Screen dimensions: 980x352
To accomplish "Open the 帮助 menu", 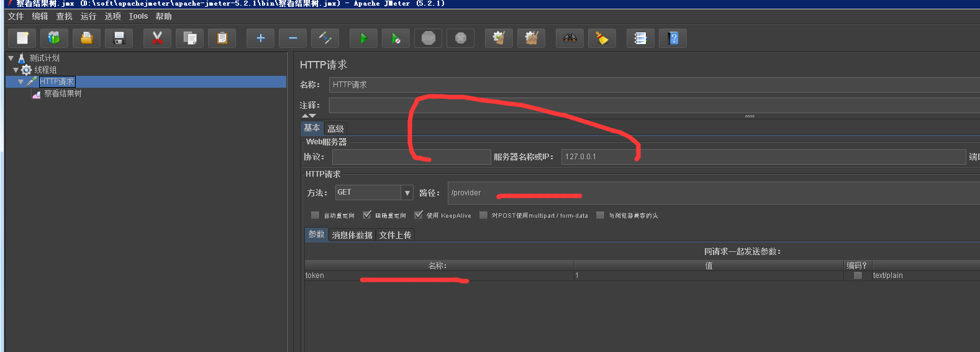I will pyautogui.click(x=163, y=16).
